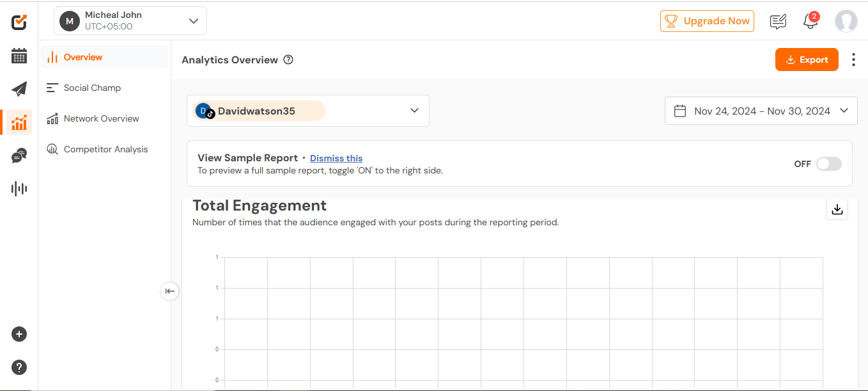The image size is (868, 391).
Task: Click the plus add icon in left rail
Action: click(x=19, y=334)
